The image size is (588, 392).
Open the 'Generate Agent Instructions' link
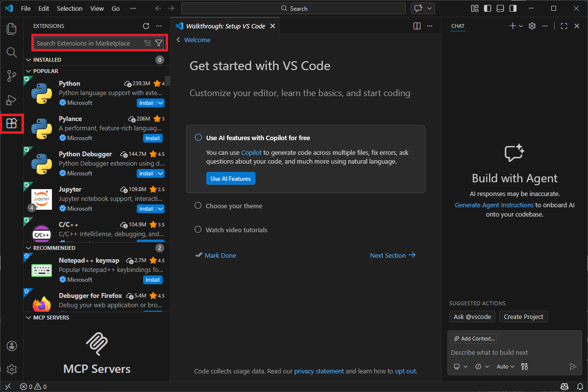point(494,205)
